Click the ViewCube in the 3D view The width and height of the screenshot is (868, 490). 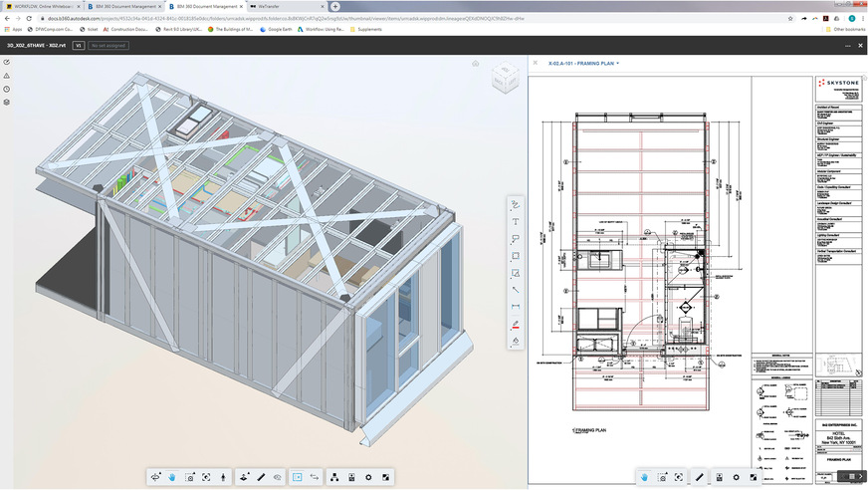(x=507, y=80)
